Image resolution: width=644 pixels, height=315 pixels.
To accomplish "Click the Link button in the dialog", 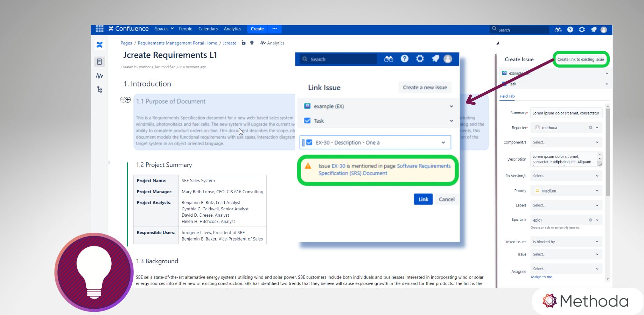I will 423,199.
